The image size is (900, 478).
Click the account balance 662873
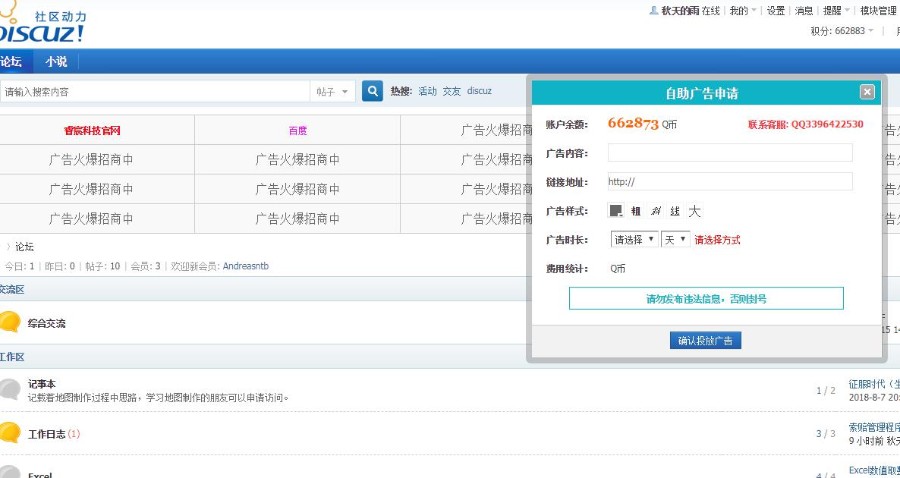tap(633, 123)
